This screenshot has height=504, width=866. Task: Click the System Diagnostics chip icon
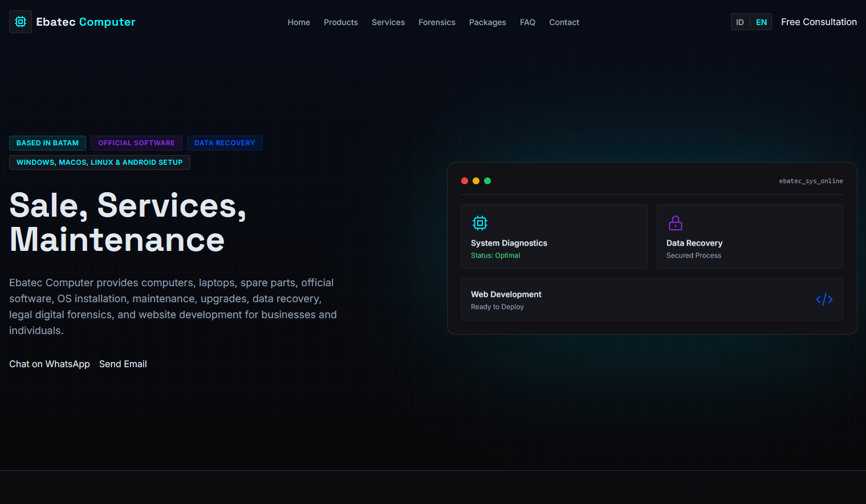480,223
